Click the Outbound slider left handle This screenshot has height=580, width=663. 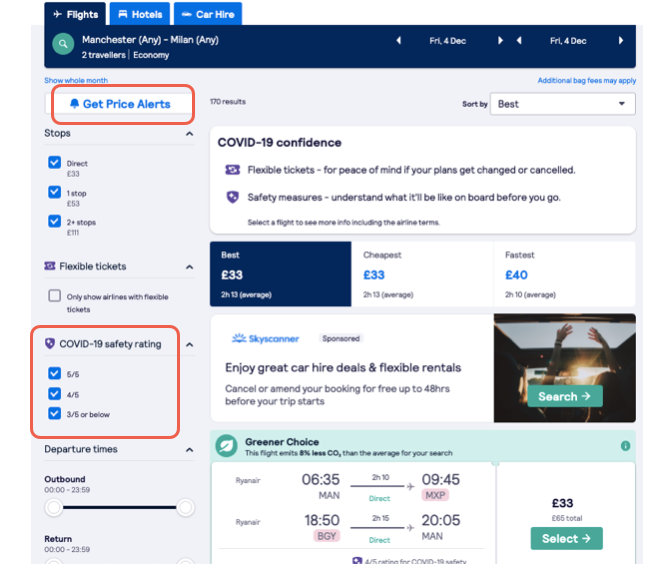point(54,507)
